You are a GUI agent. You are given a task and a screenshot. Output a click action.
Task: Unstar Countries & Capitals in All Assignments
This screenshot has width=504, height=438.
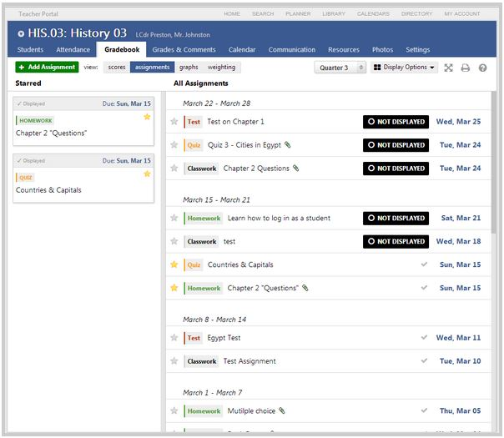point(174,264)
